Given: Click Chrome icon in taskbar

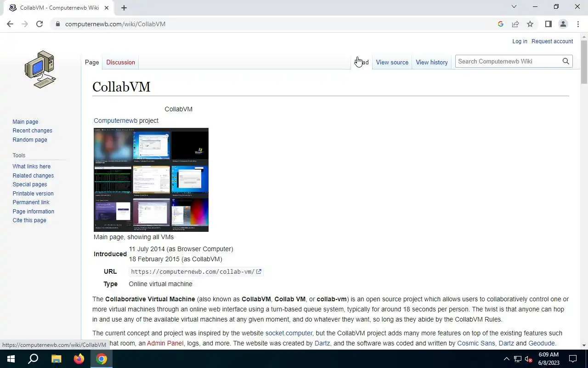Looking at the screenshot, I should pos(102,359).
